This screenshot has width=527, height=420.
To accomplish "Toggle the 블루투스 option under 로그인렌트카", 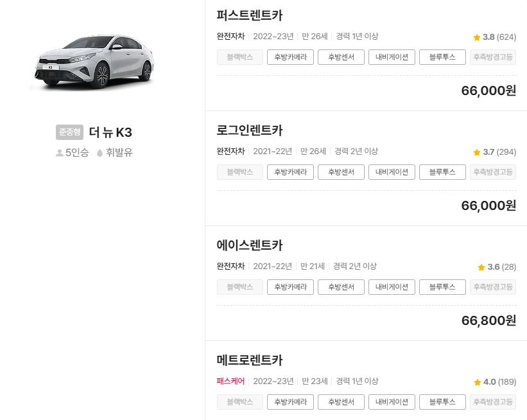I will coord(442,171).
